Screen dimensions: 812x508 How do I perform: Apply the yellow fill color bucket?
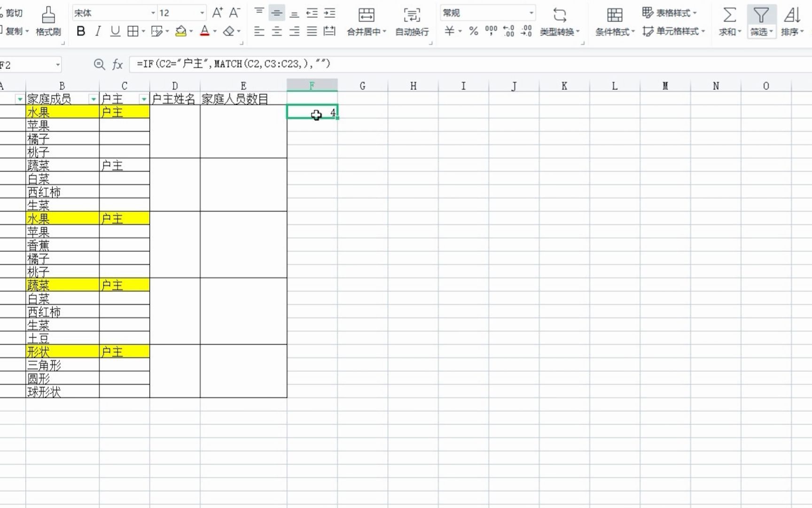[180, 32]
